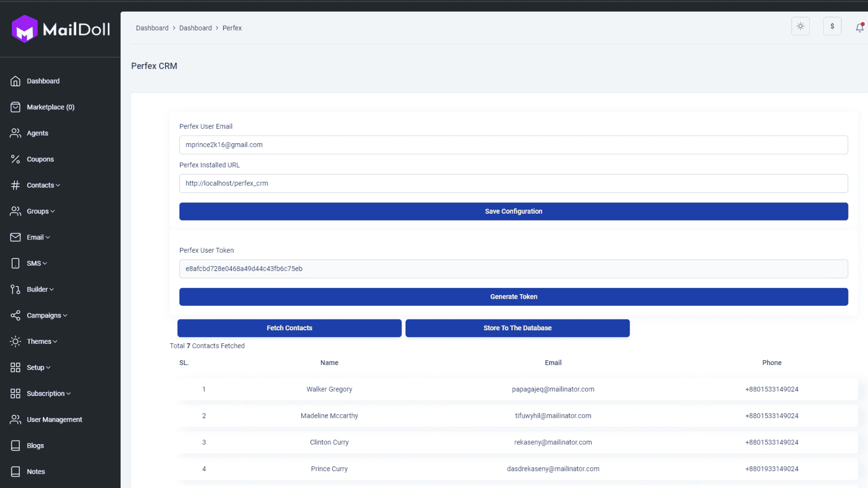Click the Fetch Contacts button
Viewport: 868px width, 488px height.
coord(289,328)
